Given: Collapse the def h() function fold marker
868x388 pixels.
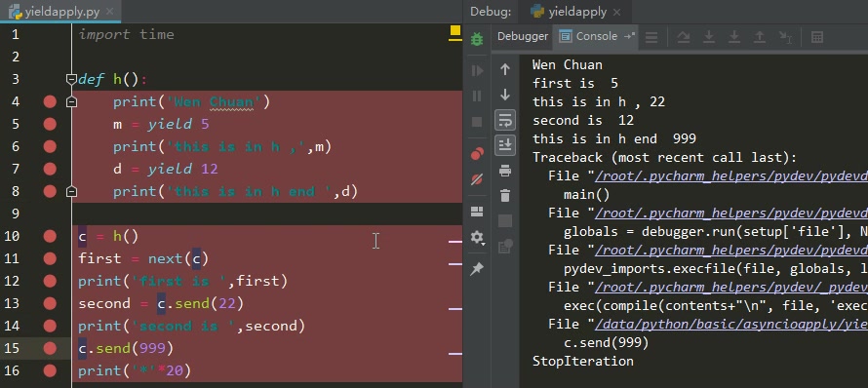Looking at the screenshot, I should pos(71,79).
